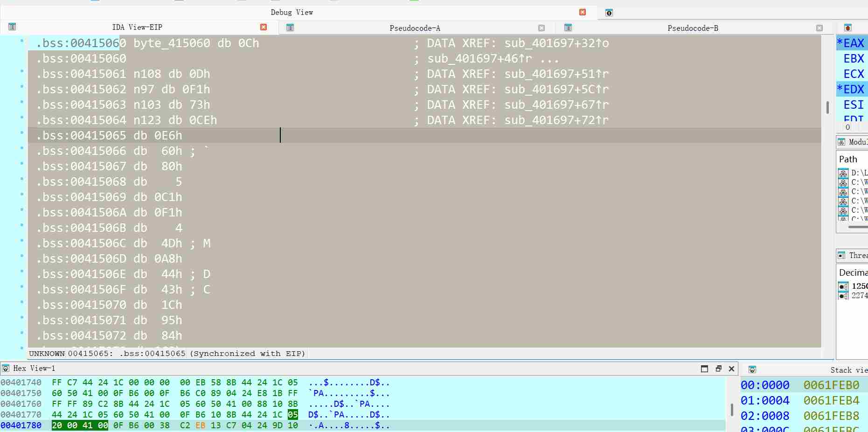
Task: Click the Modules panel icon
Action: (x=841, y=142)
